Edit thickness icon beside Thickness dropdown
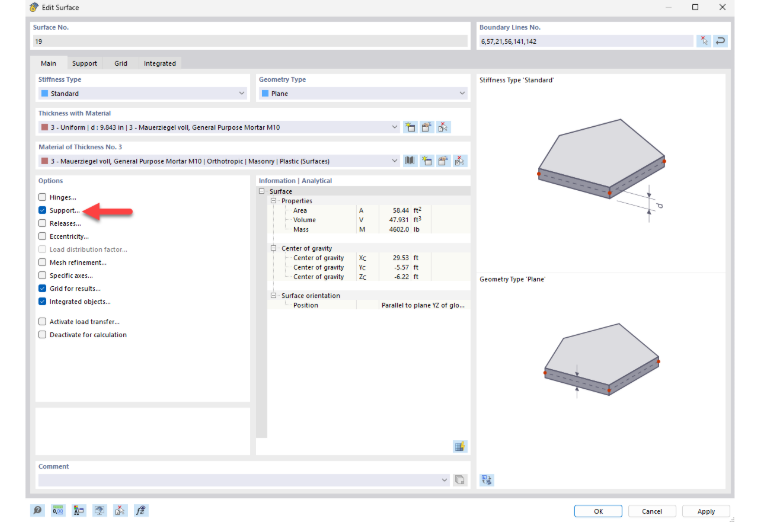The width and height of the screenshot is (760, 522). [x=427, y=127]
